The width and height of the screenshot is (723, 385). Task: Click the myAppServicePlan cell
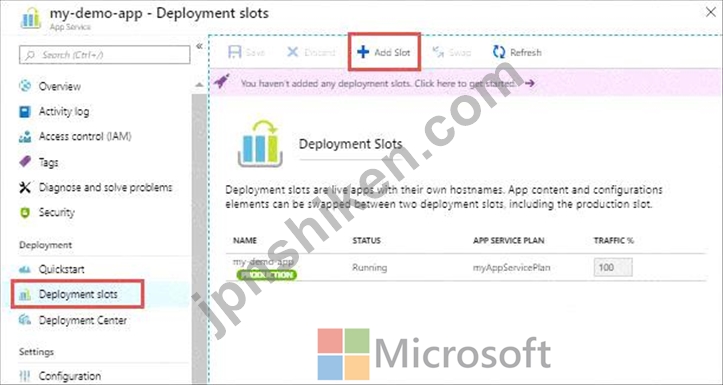click(511, 267)
